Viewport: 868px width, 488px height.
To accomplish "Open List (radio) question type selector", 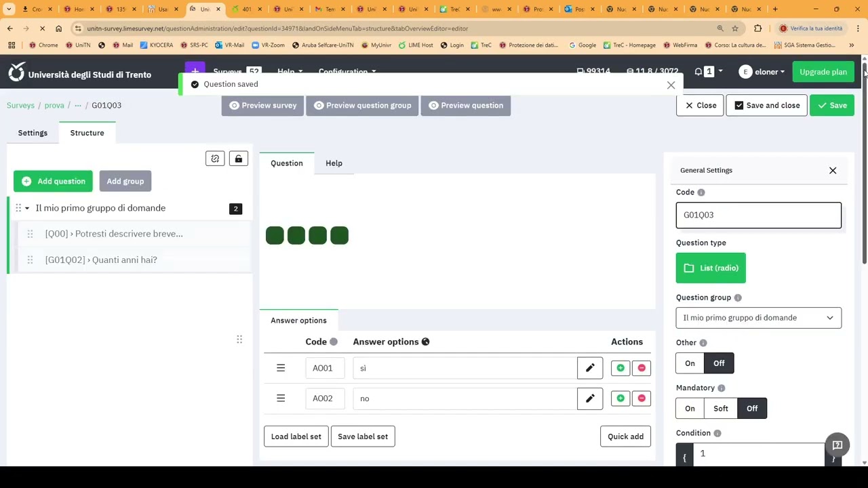I will pos(711,268).
